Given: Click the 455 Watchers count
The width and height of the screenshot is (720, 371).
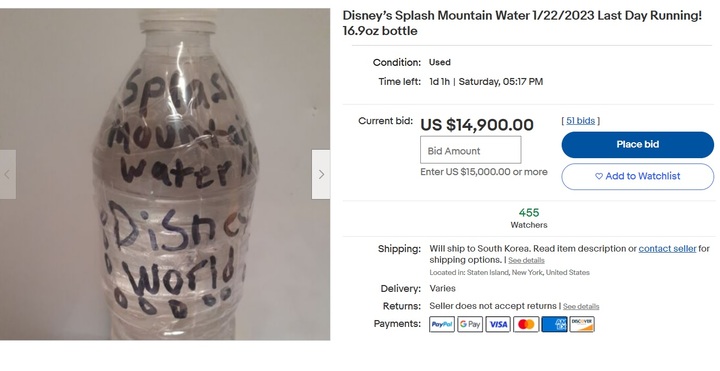Looking at the screenshot, I should [x=529, y=218].
